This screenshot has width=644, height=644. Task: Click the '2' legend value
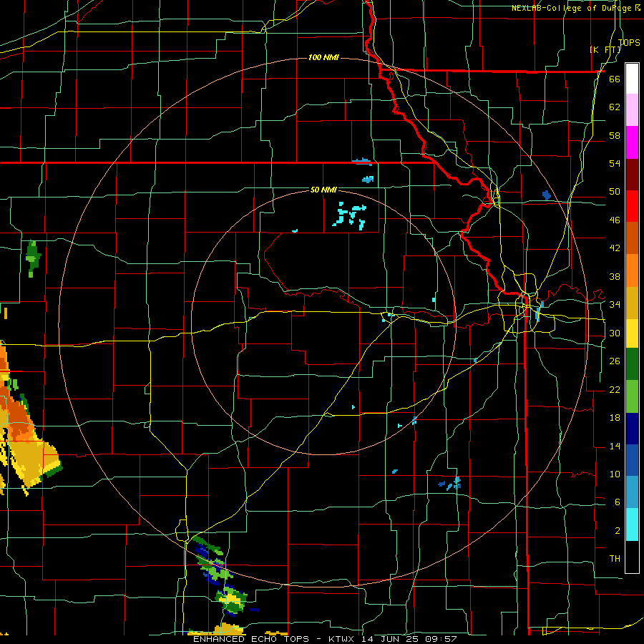(x=617, y=530)
